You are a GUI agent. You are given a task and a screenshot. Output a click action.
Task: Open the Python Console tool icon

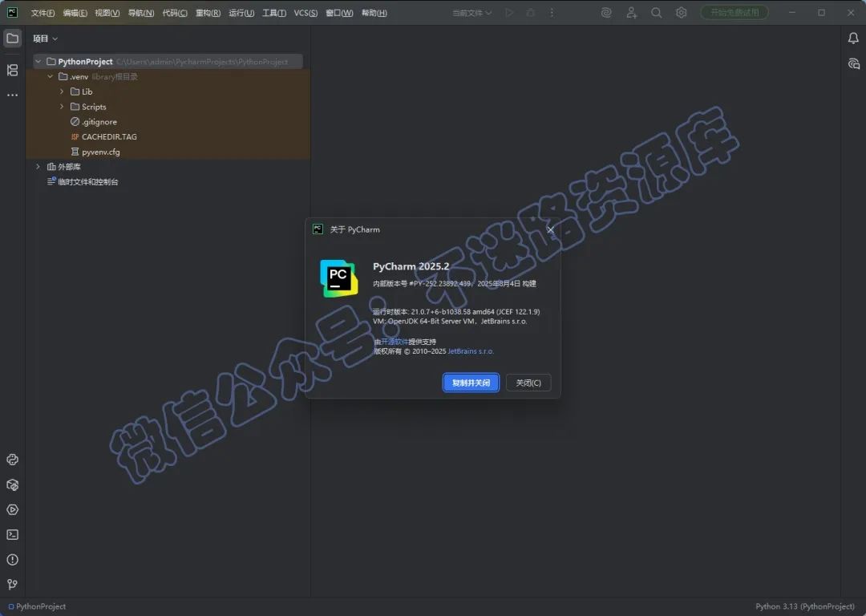coord(12,460)
